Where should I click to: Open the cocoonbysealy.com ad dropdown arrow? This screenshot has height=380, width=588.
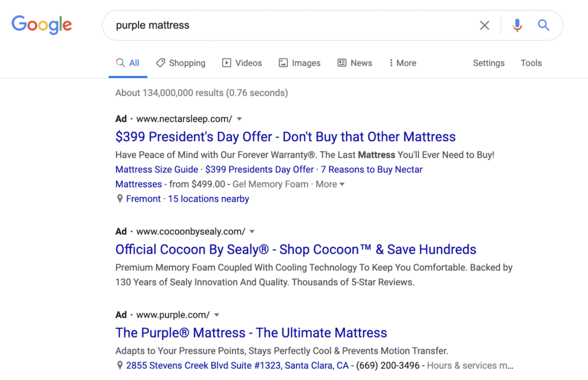click(x=252, y=231)
